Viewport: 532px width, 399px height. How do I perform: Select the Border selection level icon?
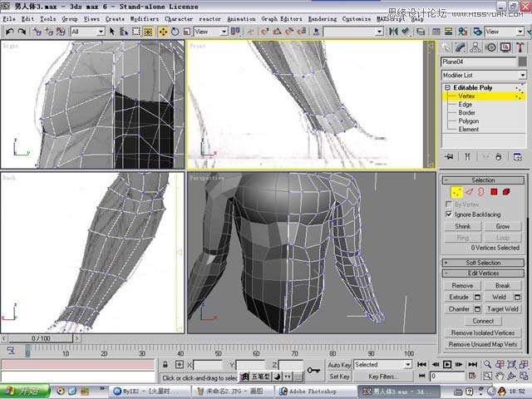pos(481,192)
